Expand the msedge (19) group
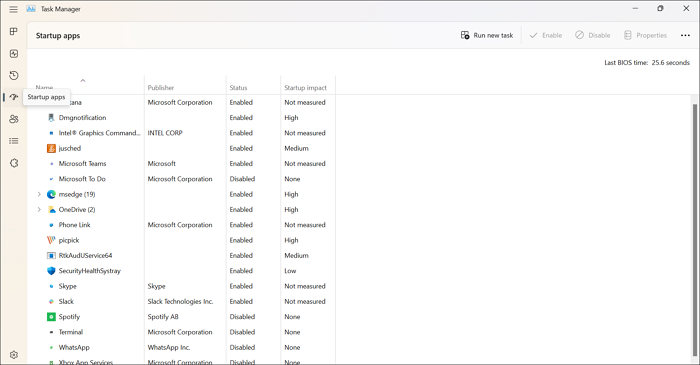The height and width of the screenshot is (365, 700). pyautogui.click(x=39, y=194)
